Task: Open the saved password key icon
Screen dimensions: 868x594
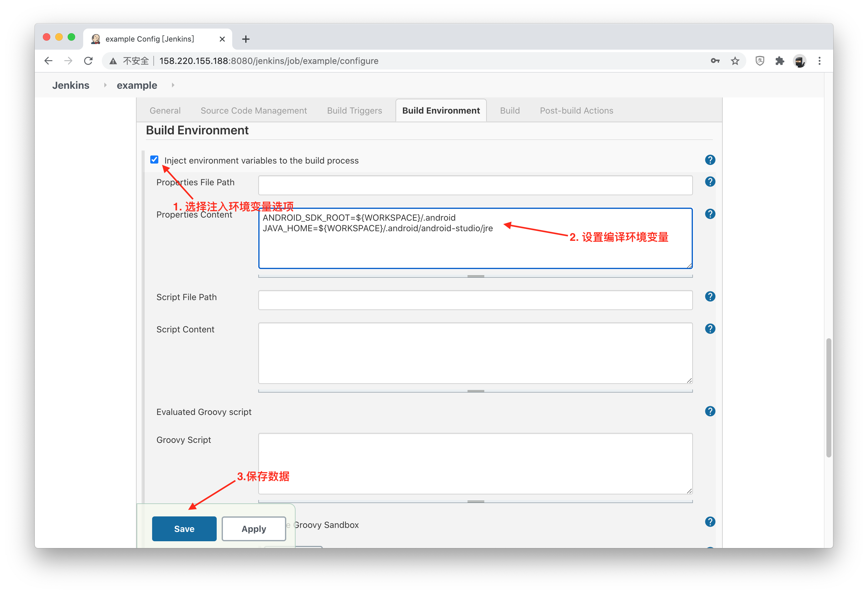Action: [715, 61]
